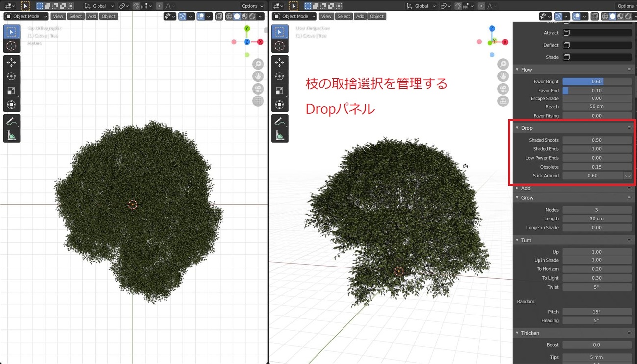Click the Scale tool in left viewport

click(x=11, y=91)
